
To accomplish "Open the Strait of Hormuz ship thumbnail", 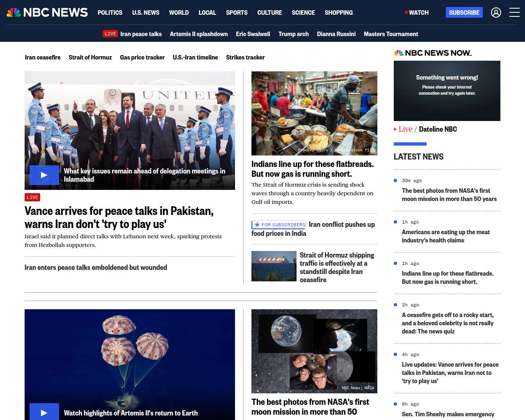I will point(274,266).
